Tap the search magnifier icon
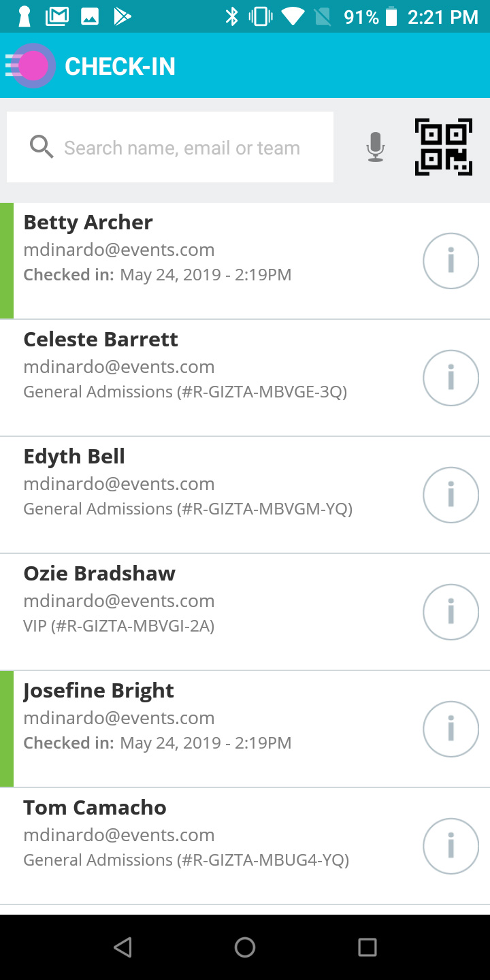490x980 pixels. pos(42,147)
